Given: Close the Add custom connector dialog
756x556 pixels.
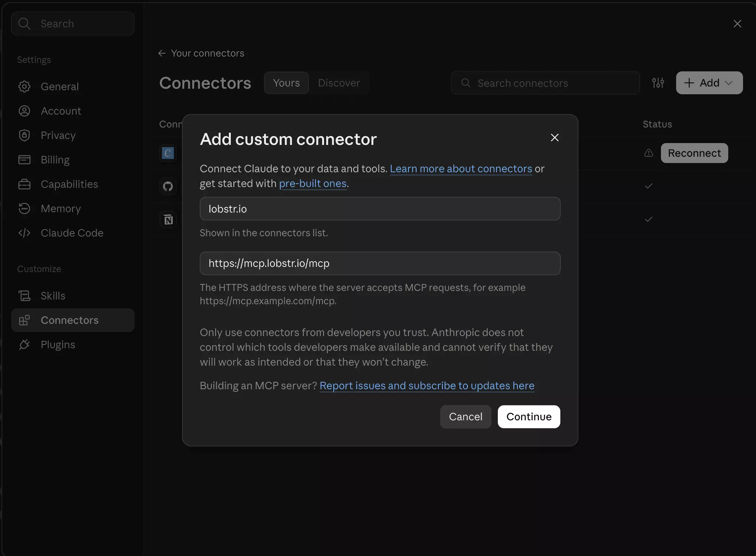Looking at the screenshot, I should pyautogui.click(x=555, y=138).
